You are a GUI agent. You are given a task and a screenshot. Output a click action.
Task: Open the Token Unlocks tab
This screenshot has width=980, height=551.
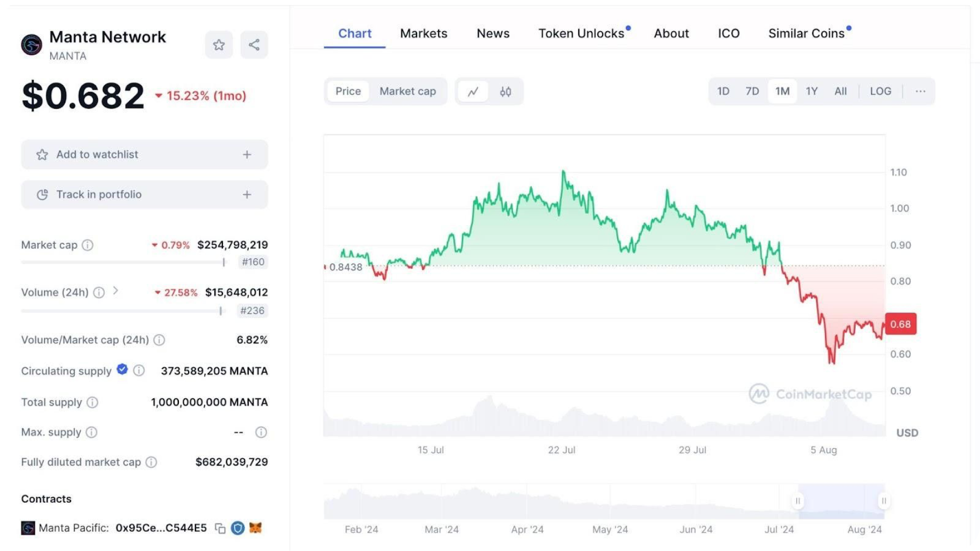point(581,33)
